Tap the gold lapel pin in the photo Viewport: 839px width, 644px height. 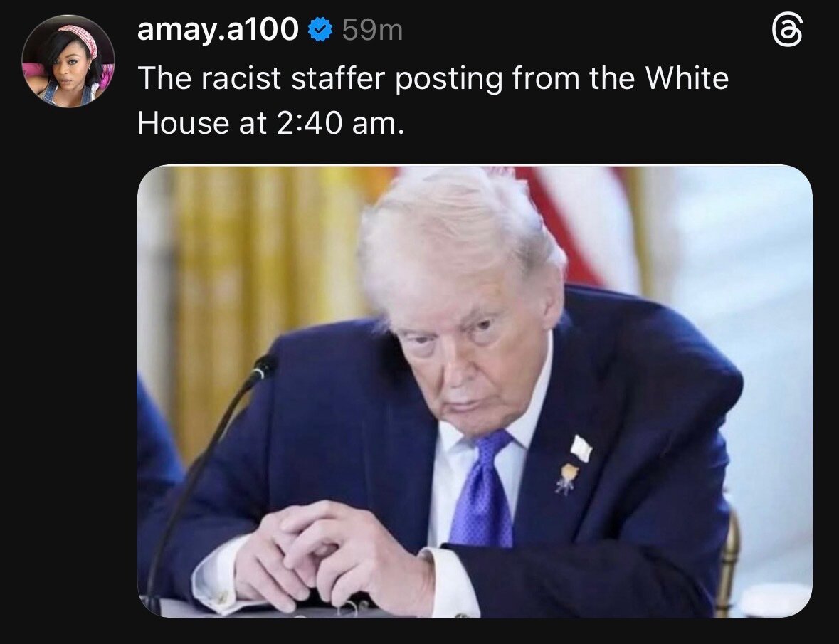567,479
